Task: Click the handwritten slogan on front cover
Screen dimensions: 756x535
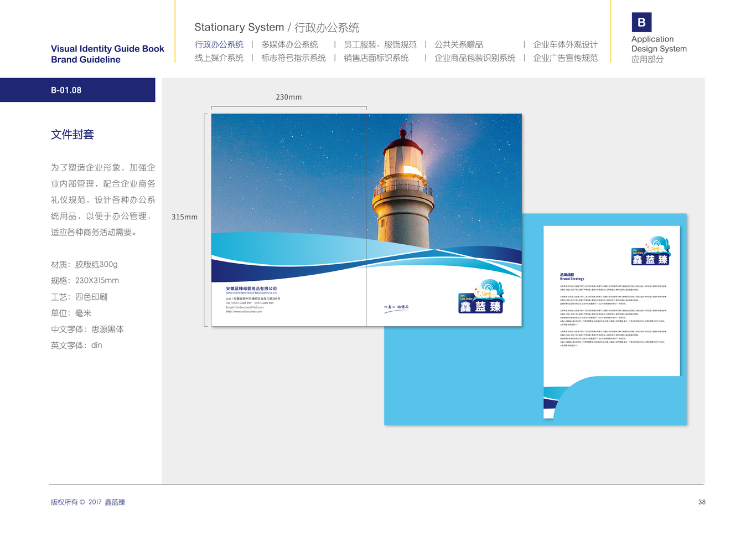Action: (396, 307)
